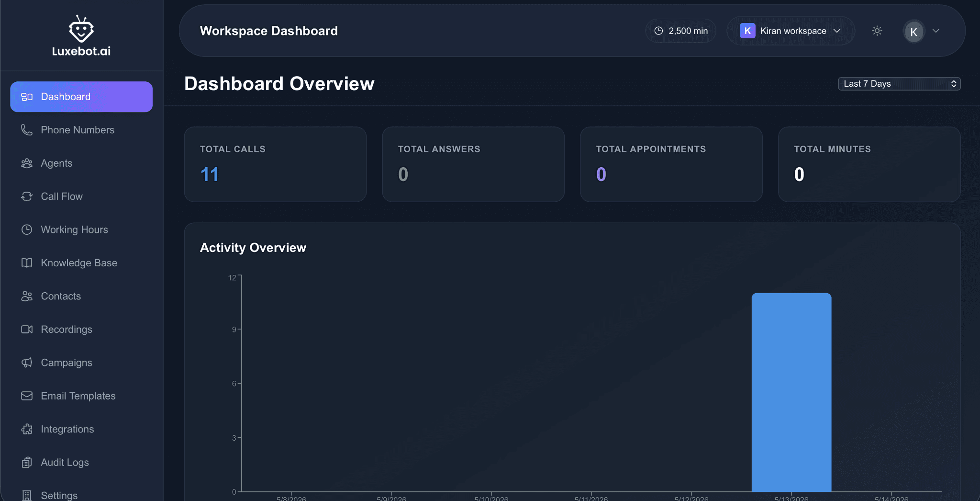980x501 pixels.
Task: Click the clock icon beside 2,500 min
Action: (658, 31)
